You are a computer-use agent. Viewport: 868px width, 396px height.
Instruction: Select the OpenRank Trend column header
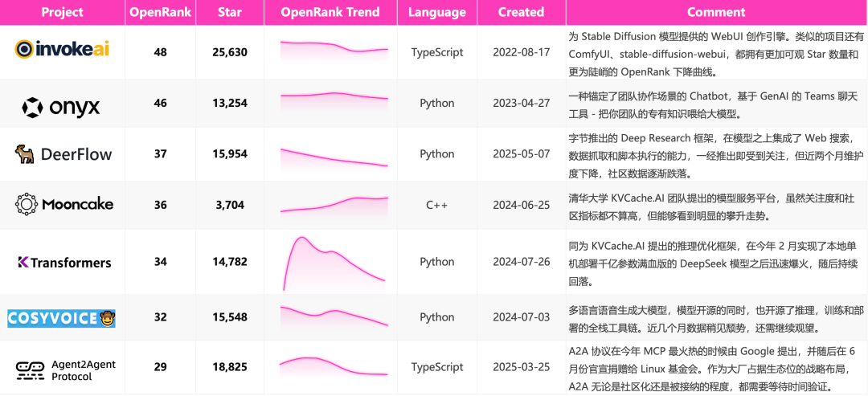330,12
